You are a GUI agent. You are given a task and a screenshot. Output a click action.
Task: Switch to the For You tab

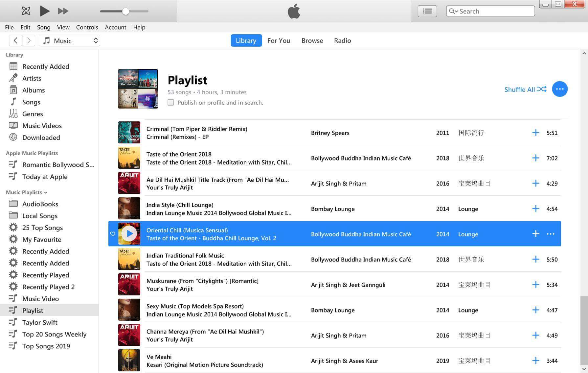(279, 40)
